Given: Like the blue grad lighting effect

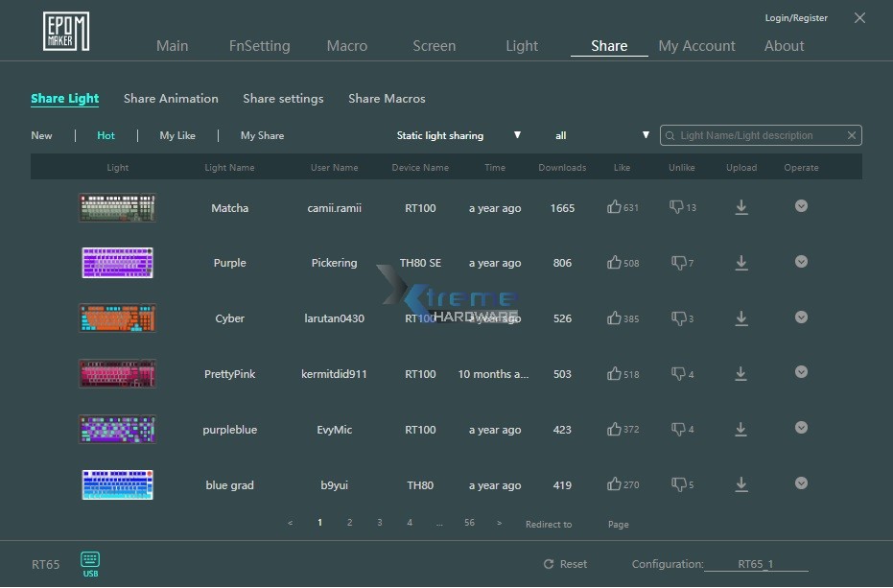Looking at the screenshot, I should point(614,484).
